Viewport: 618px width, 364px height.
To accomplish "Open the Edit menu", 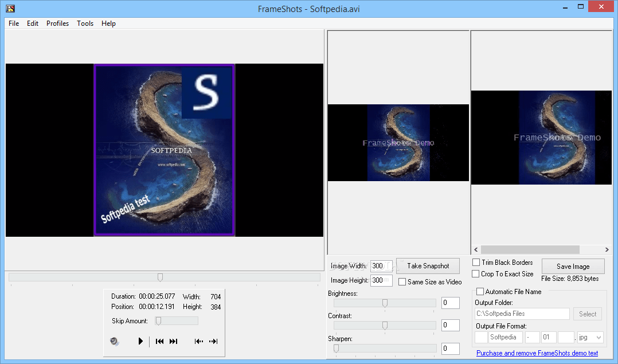I will click(x=32, y=24).
